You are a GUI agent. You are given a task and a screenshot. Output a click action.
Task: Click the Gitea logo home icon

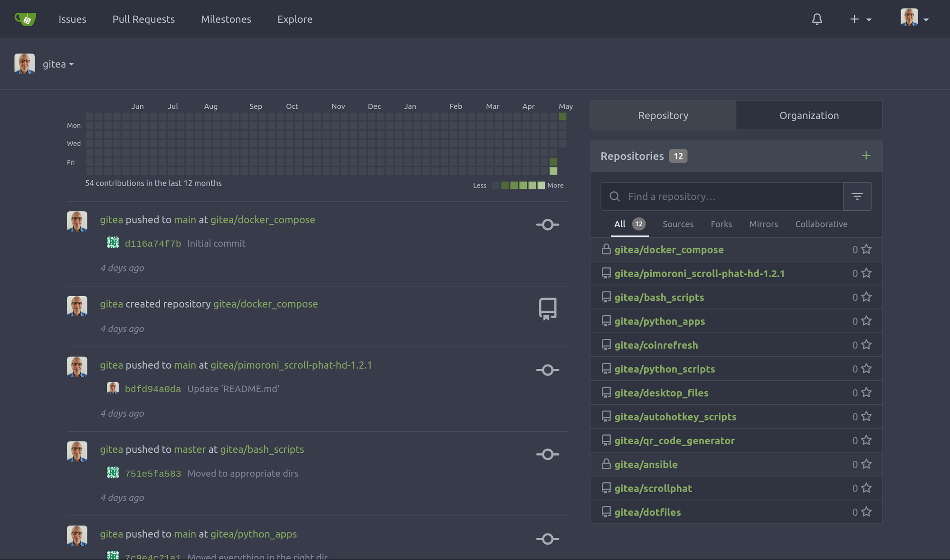26,19
